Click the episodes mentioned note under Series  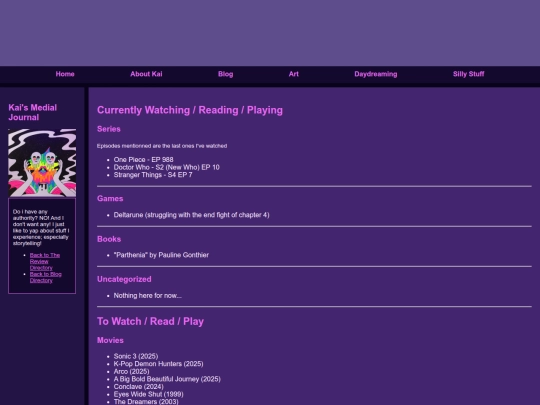(x=162, y=146)
